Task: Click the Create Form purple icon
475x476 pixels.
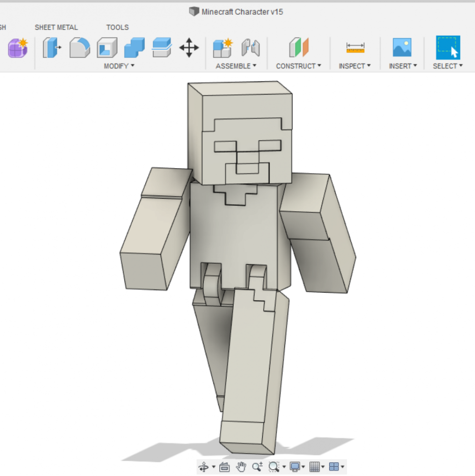Action: 18,48
